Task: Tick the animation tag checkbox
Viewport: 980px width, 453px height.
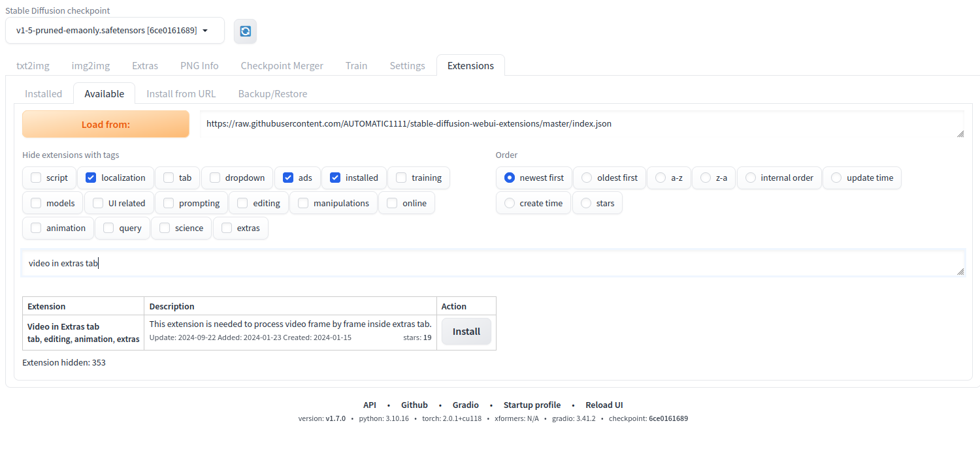Action: click(36, 228)
